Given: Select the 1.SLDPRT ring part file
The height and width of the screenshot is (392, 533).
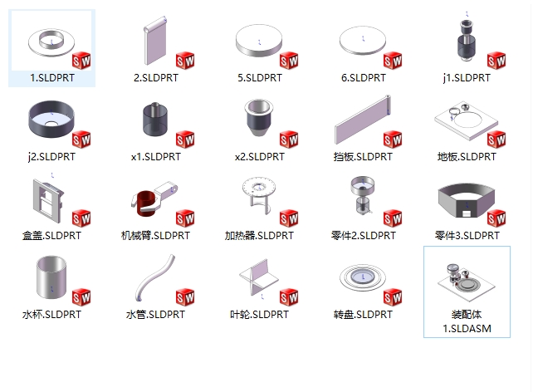Looking at the screenshot, I should (x=51, y=48).
